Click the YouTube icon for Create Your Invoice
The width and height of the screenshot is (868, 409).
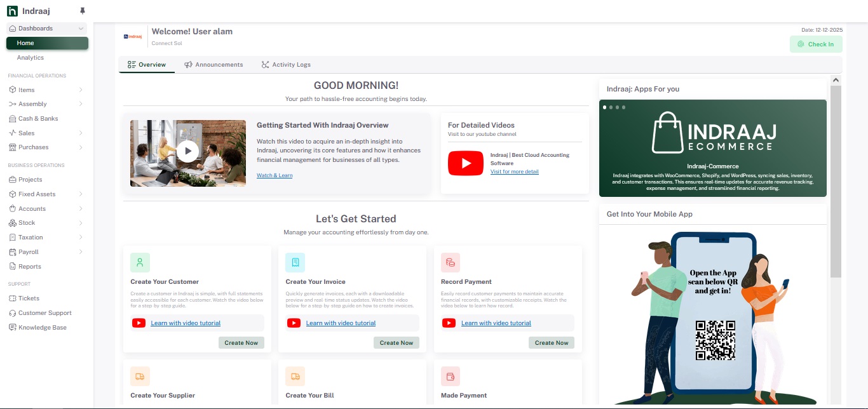pyautogui.click(x=294, y=323)
